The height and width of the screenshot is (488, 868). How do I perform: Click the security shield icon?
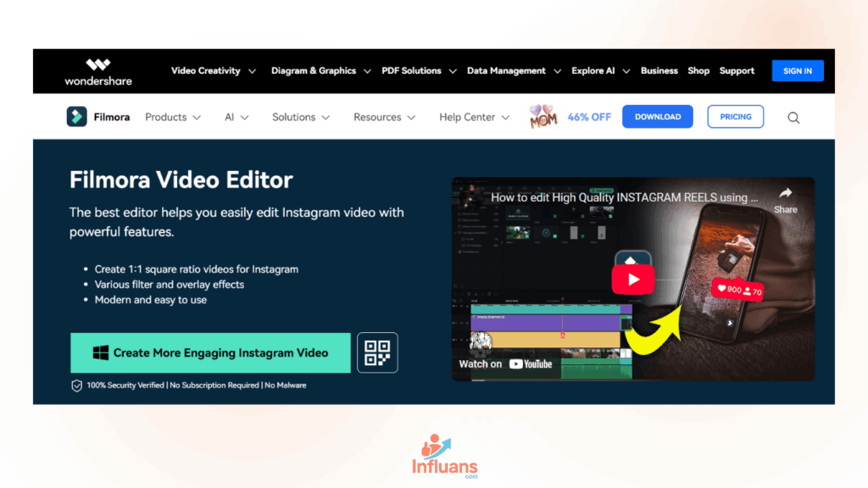[76, 385]
